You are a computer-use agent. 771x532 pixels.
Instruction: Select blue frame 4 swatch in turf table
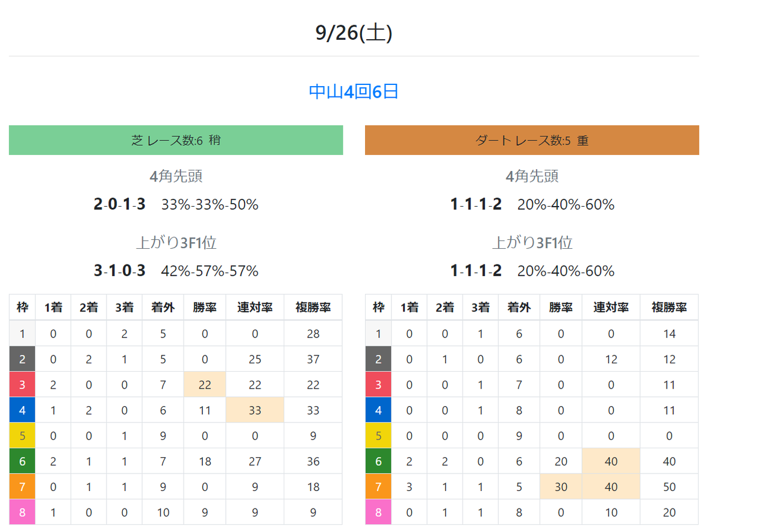[22, 410]
